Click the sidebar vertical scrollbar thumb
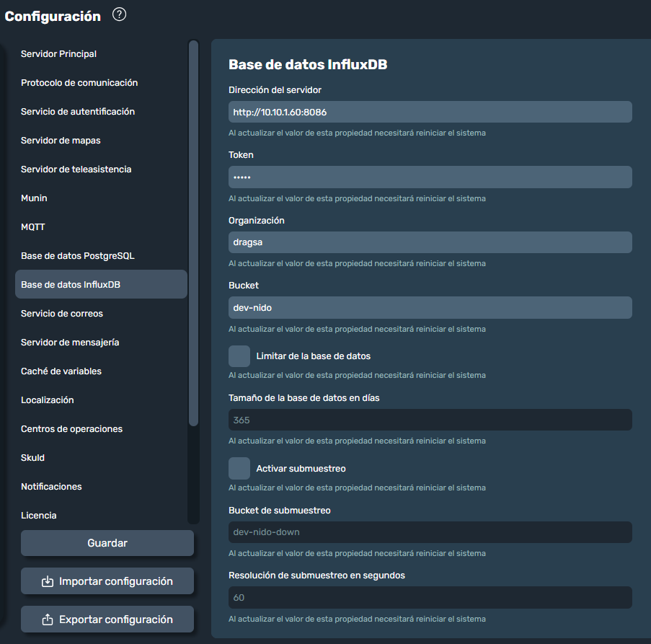651x644 pixels. click(x=193, y=234)
